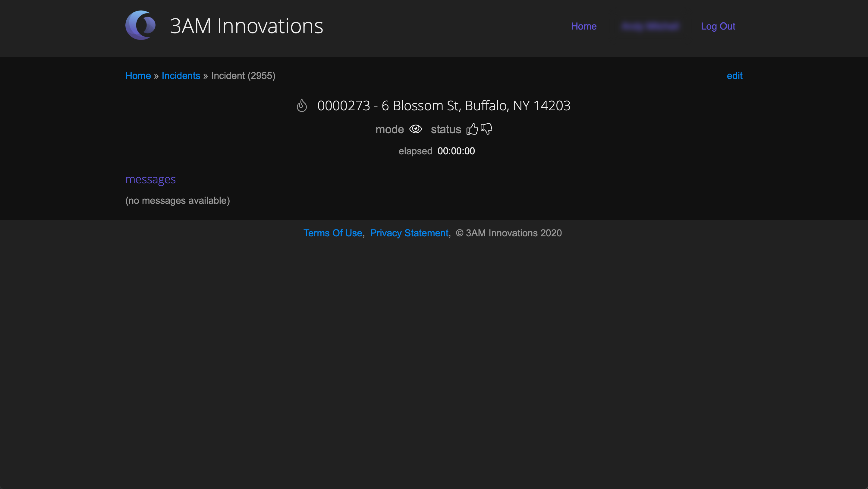Click the edit link

click(734, 76)
